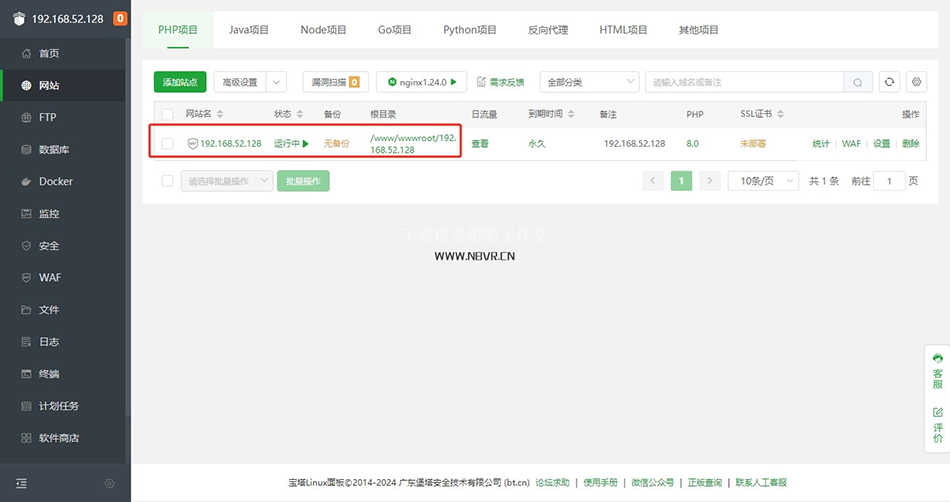Open Docker icon in sidebar
This screenshot has width=950, height=502.
tap(27, 182)
